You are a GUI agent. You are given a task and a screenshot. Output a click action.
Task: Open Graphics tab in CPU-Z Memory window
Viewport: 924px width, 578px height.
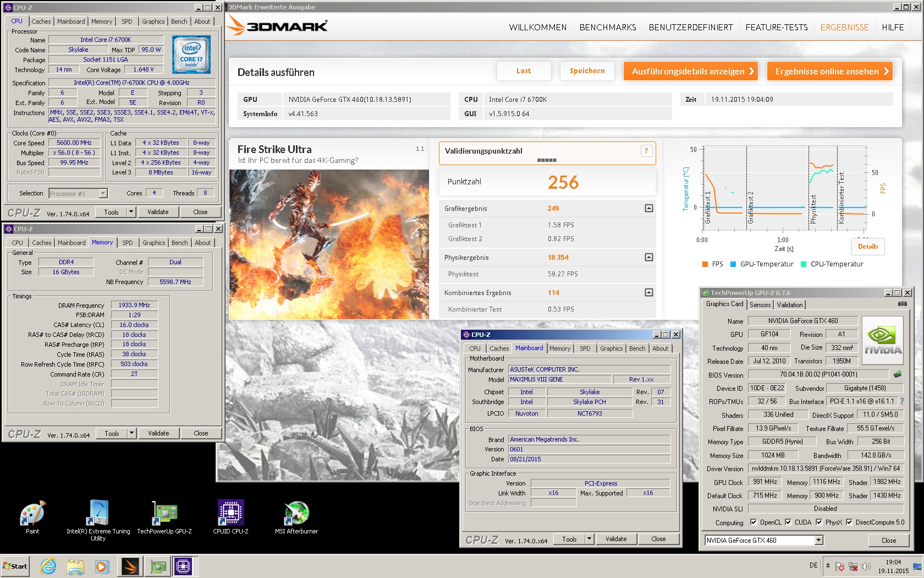tap(153, 242)
